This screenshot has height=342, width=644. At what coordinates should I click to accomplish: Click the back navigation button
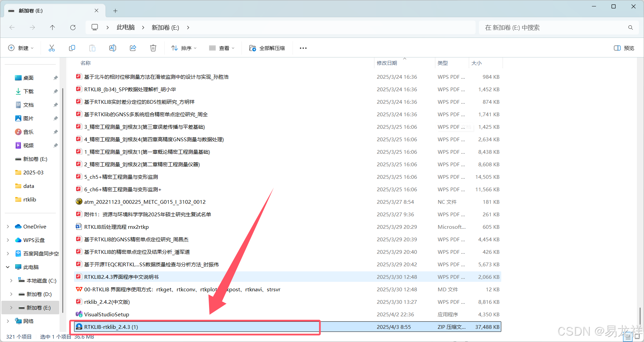pyautogui.click(x=12, y=27)
